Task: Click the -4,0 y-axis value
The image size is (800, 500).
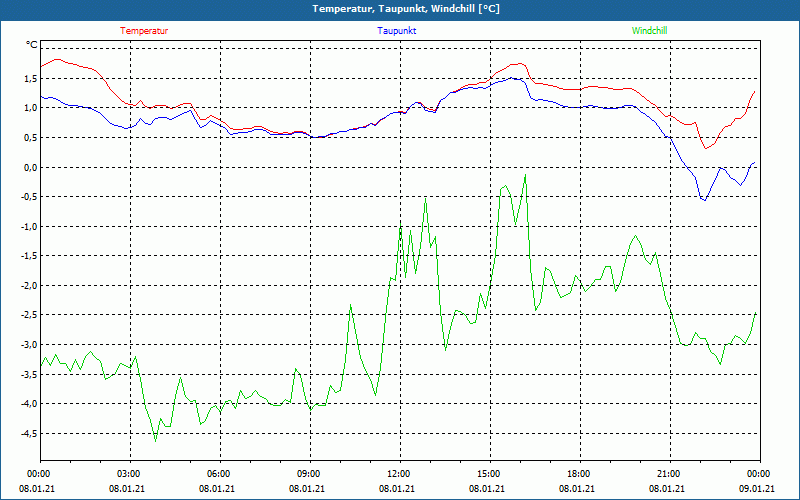Action: [x=29, y=404]
